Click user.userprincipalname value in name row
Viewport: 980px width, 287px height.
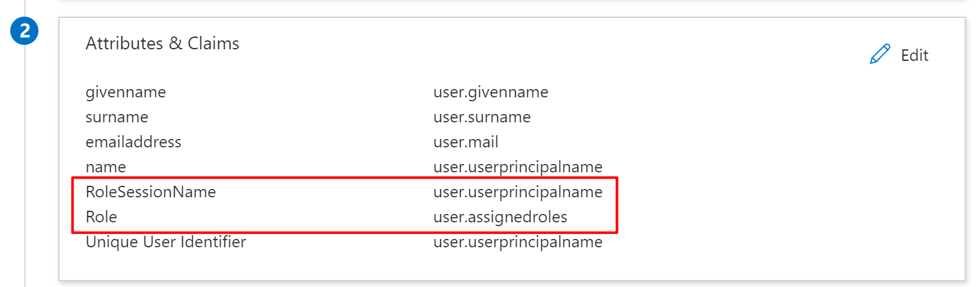(x=518, y=167)
